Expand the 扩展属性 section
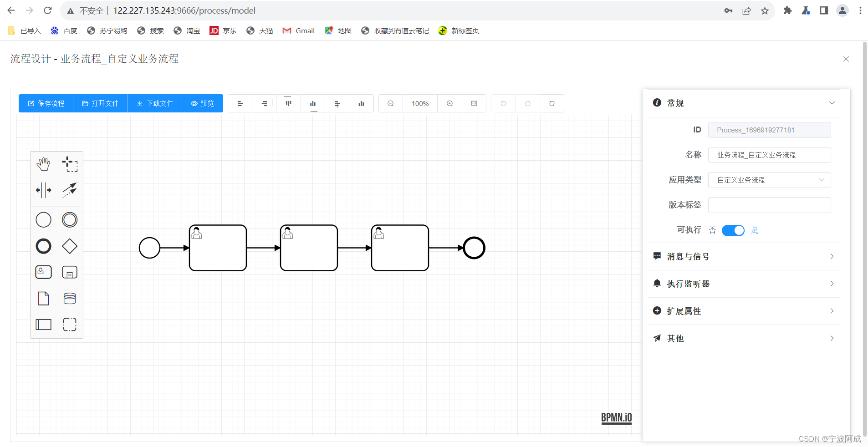Viewport: 868px width, 447px height. coord(744,311)
